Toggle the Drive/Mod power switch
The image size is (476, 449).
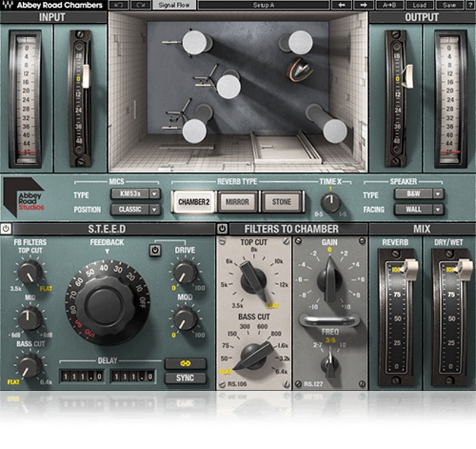point(154,251)
